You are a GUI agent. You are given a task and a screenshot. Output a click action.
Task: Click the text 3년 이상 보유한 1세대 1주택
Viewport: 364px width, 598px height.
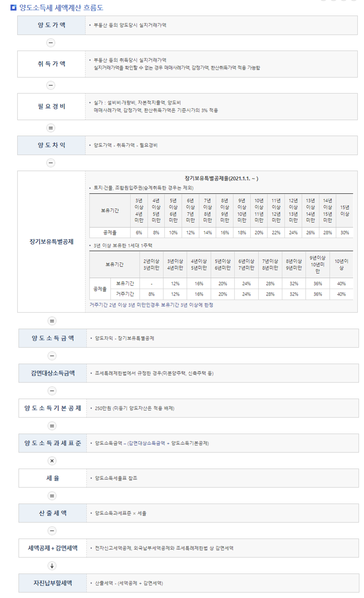tap(123, 245)
